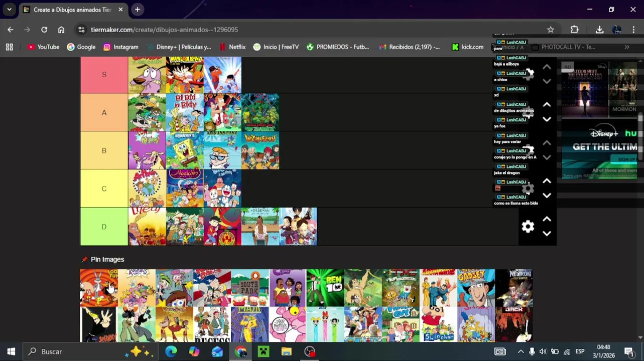Open Minecraft icon in taskbar
Viewport: 644px width, 361px height.
point(264,351)
